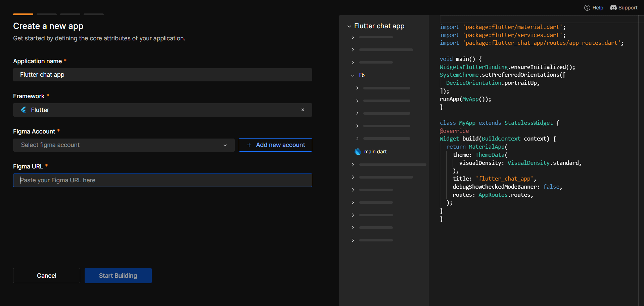The height and width of the screenshot is (306, 644).
Task: Click the 'Figma Account' label
Action: coord(34,131)
